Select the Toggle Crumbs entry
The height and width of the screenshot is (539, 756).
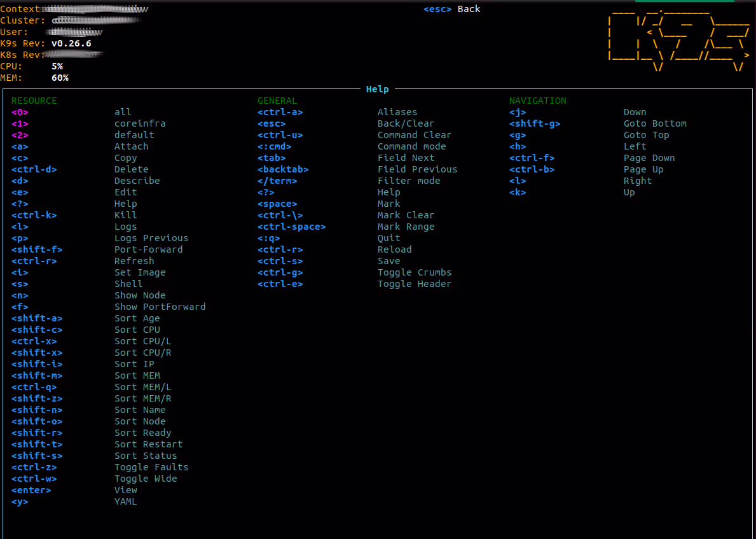point(414,272)
